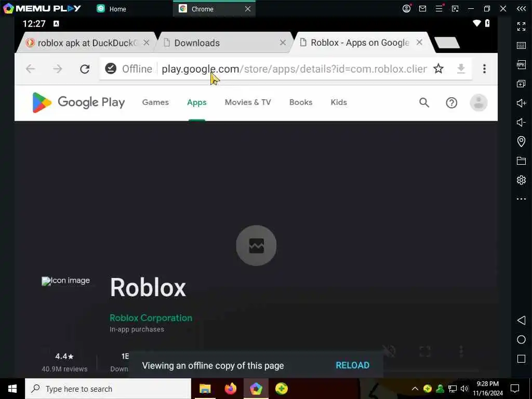Image resolution: width=532 pixels, height=399 pixels.
Task: Open File Explorer from taskbar
Action: (x=205, y=389)
